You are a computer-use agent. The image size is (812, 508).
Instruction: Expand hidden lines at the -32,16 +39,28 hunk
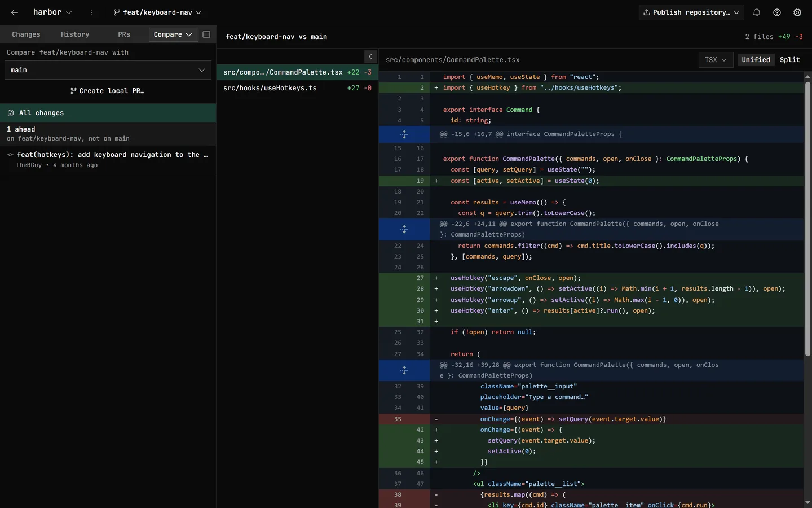coord(404,370)
